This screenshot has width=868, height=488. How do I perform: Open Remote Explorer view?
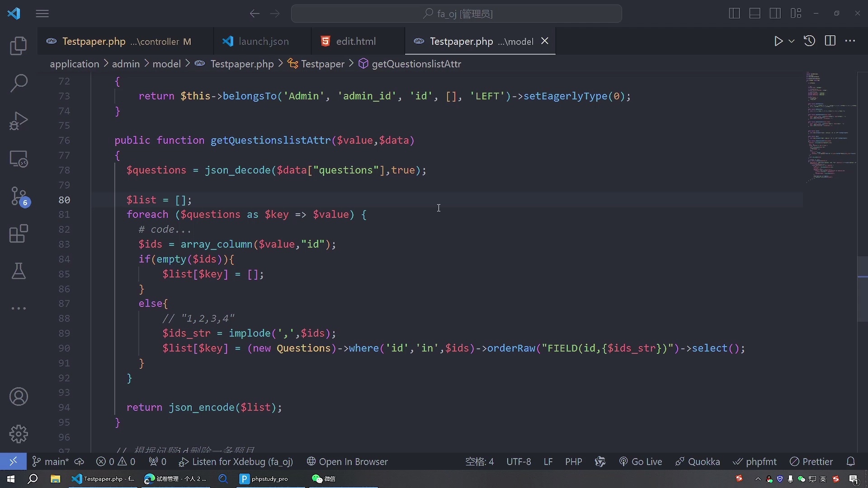click(x=19, y=159)
